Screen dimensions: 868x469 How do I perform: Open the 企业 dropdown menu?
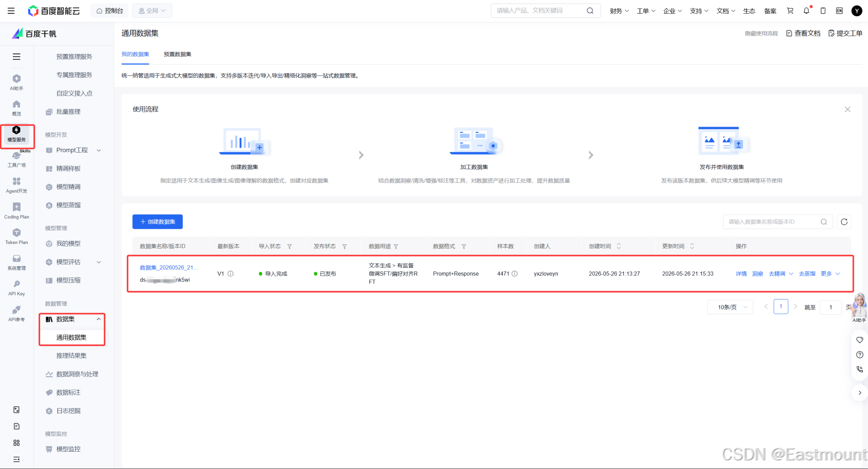tap(672, 11)
